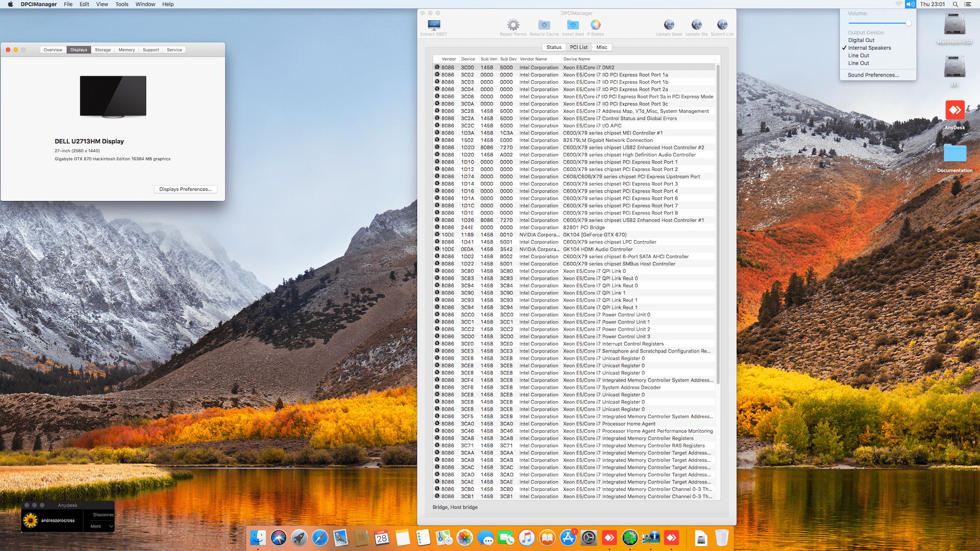Open Launchpad from the Dock
Screen dimensions: 980x551
(299, 537)
